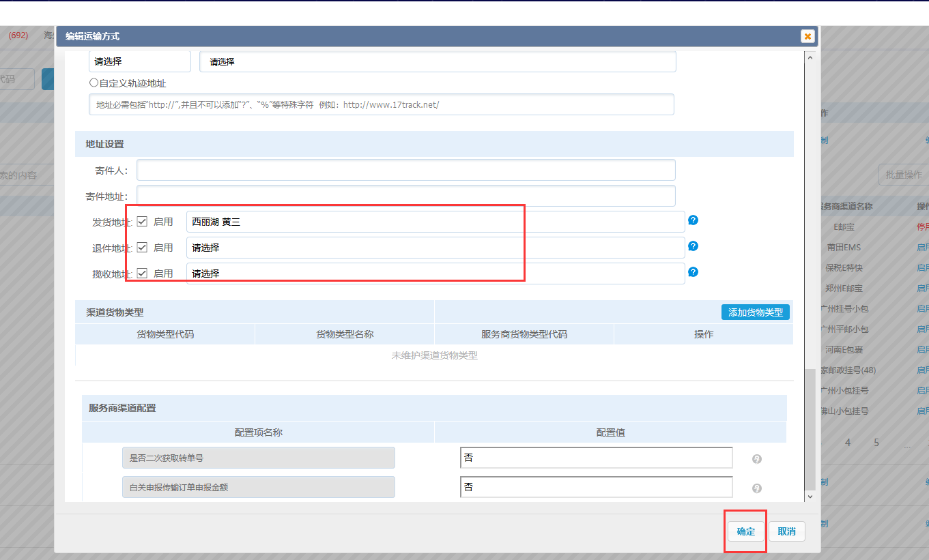Toggle 启用 checkbox for 揽收地址
This screenshot has width=929, height=560.
click(x=142, y=272)
